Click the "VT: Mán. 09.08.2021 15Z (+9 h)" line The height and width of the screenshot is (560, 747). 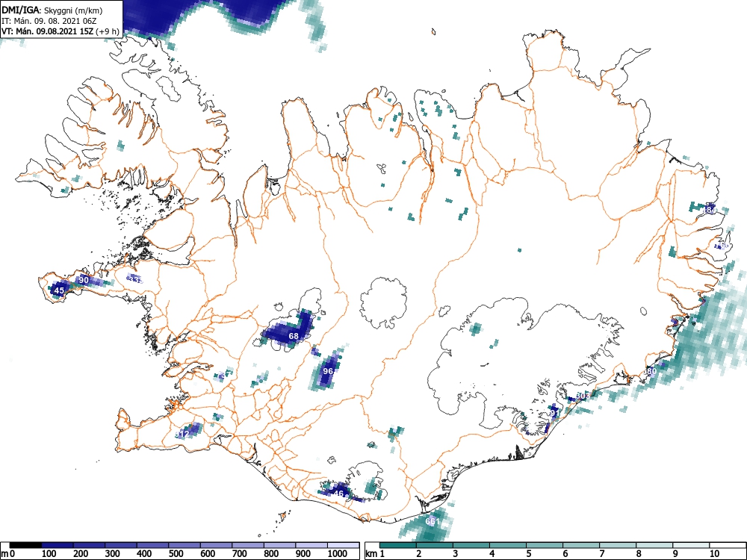point(60,31)
